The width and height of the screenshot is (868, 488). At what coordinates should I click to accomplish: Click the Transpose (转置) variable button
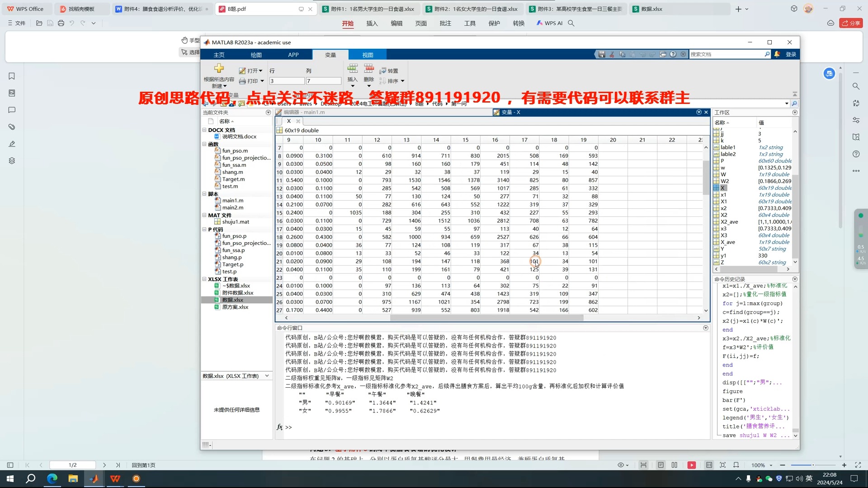[389, 71]
